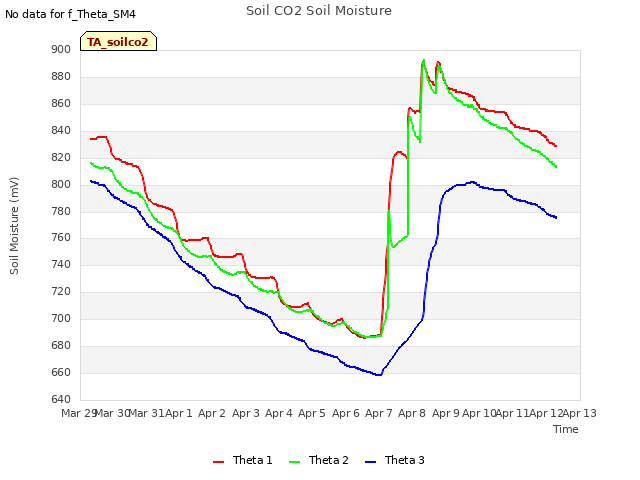Click the 760 y-axis tick label
This screenshot has height=480, width=640.
click(61, 238)
